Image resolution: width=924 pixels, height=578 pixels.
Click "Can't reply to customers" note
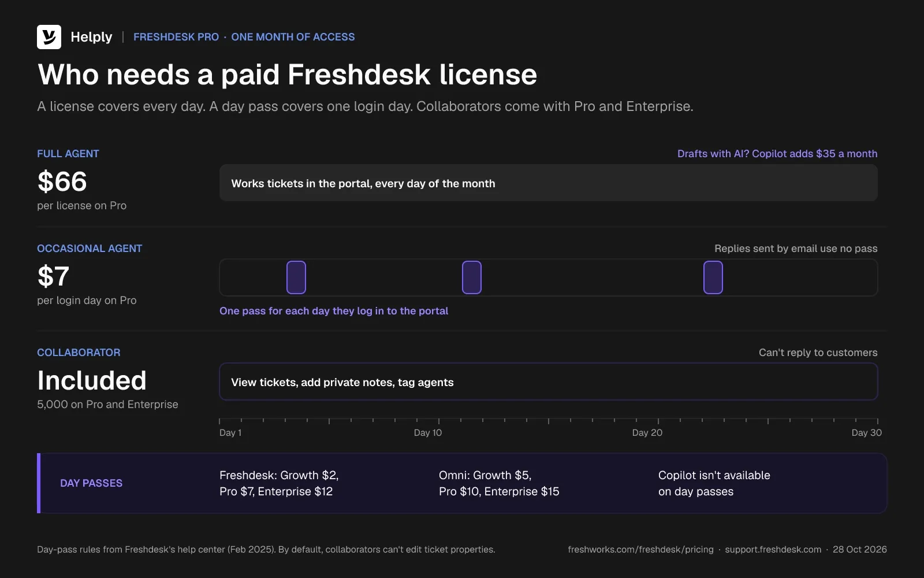[818, 353]
